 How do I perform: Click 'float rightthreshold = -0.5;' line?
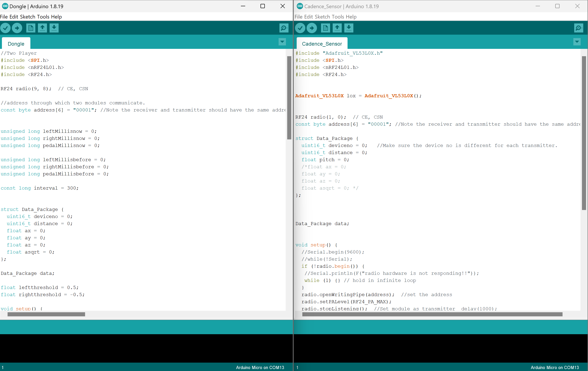42,294
